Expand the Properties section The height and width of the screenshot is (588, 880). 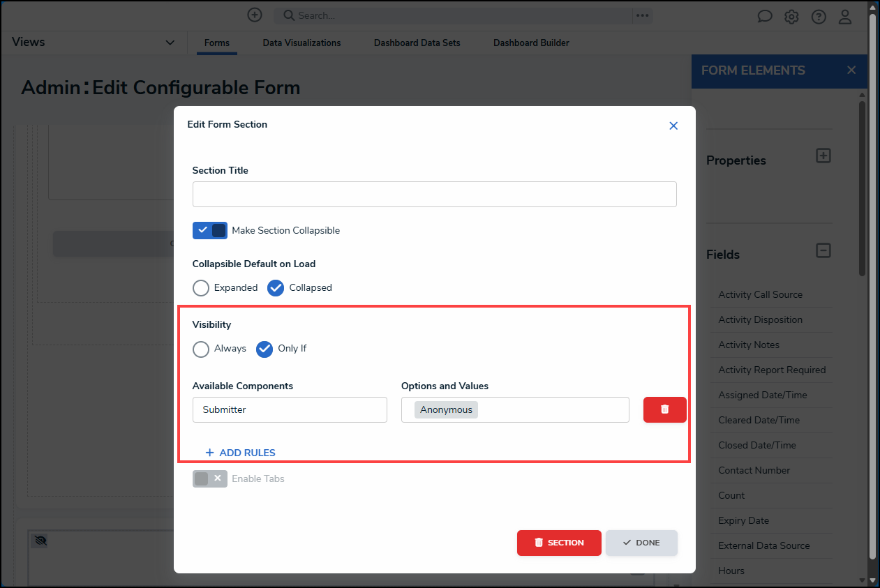coord(823,156)
